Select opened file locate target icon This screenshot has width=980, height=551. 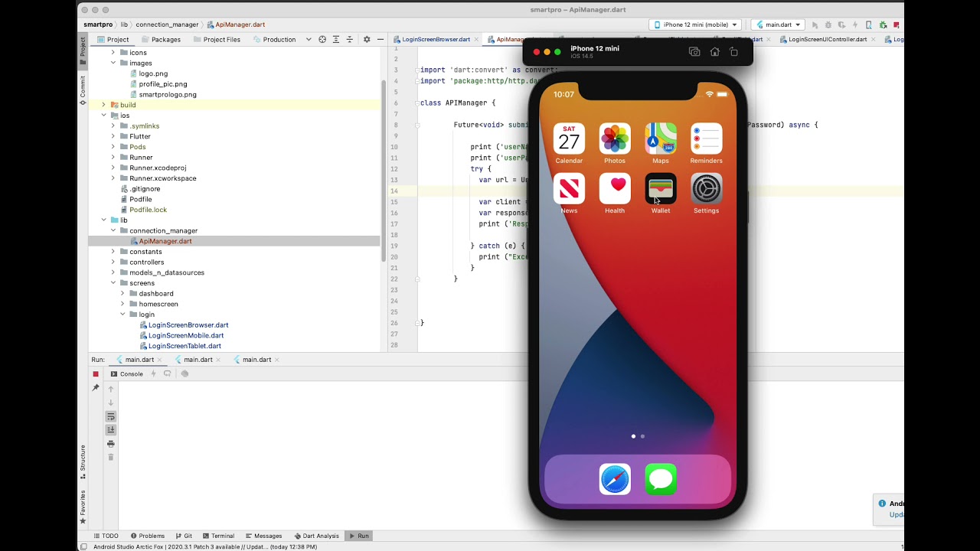click(x=322, y=39)
